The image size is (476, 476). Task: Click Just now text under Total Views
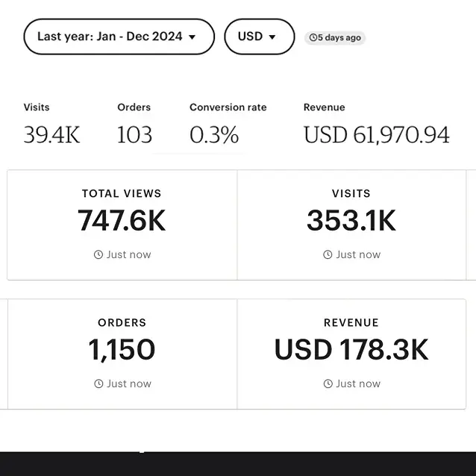tap(129, 254)
